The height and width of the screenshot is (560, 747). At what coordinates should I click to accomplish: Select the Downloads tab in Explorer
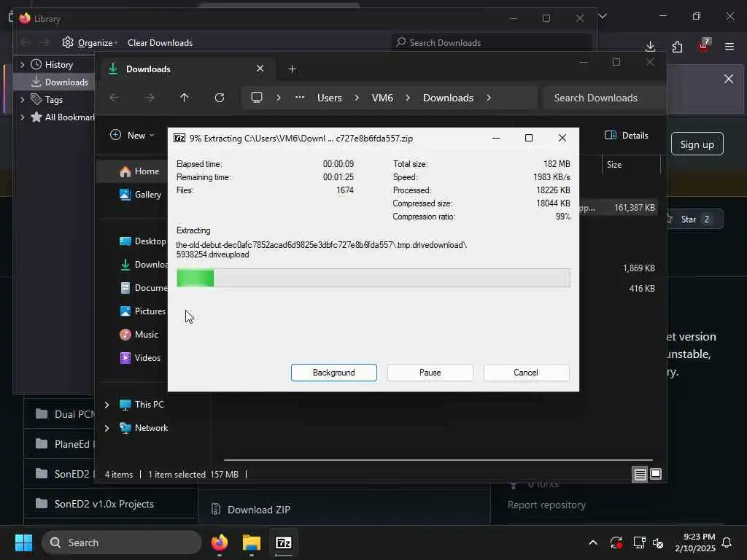click(x=186, y=69)
